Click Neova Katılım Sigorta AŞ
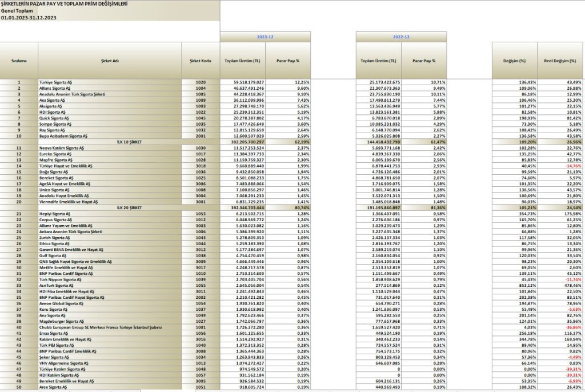585x392 pixels. pos(62,148)
